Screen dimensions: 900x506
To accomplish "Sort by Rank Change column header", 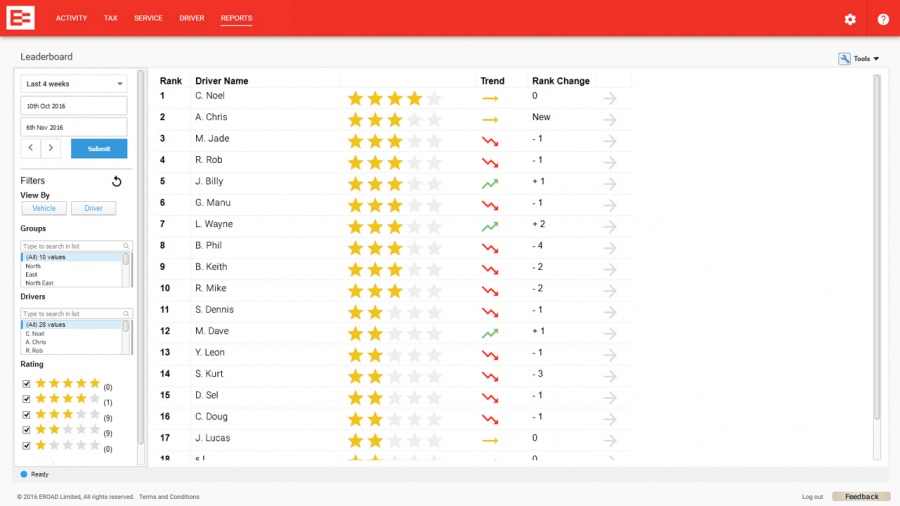I will [x=561, y=81].
